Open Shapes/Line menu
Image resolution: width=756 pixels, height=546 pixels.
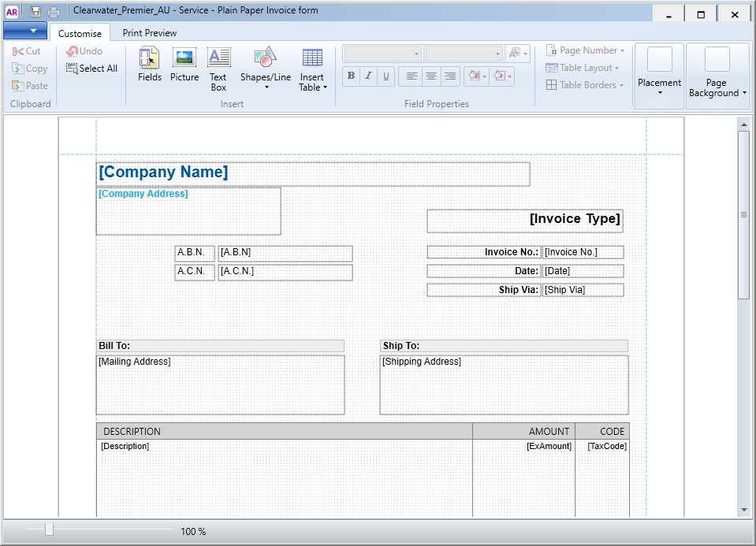[x=266, y=69]
